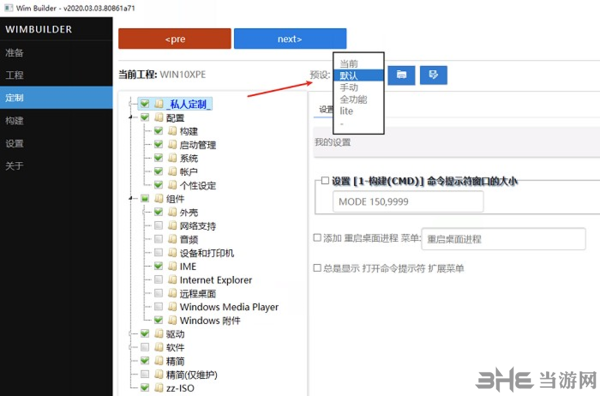Select 全功能 preset option
The height and width of the screenshot is (396, 600).
click(358, 99)
